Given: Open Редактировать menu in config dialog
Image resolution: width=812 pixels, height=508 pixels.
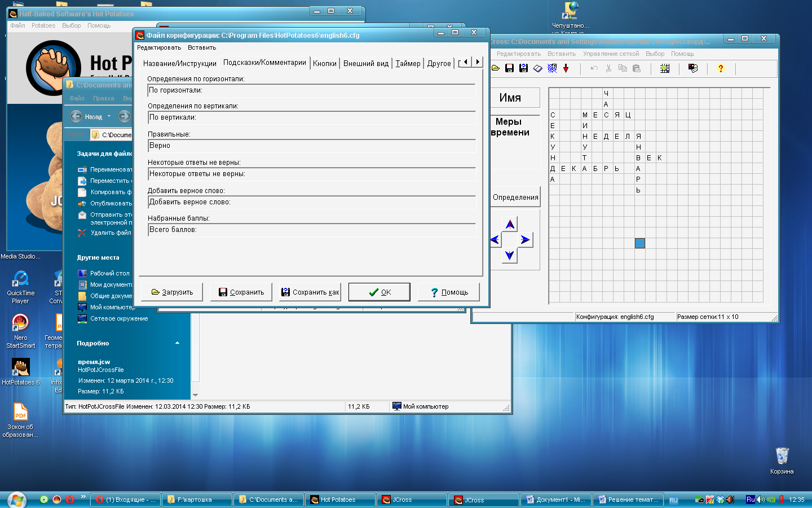Looking at the screenshot, I should [159, 47].
